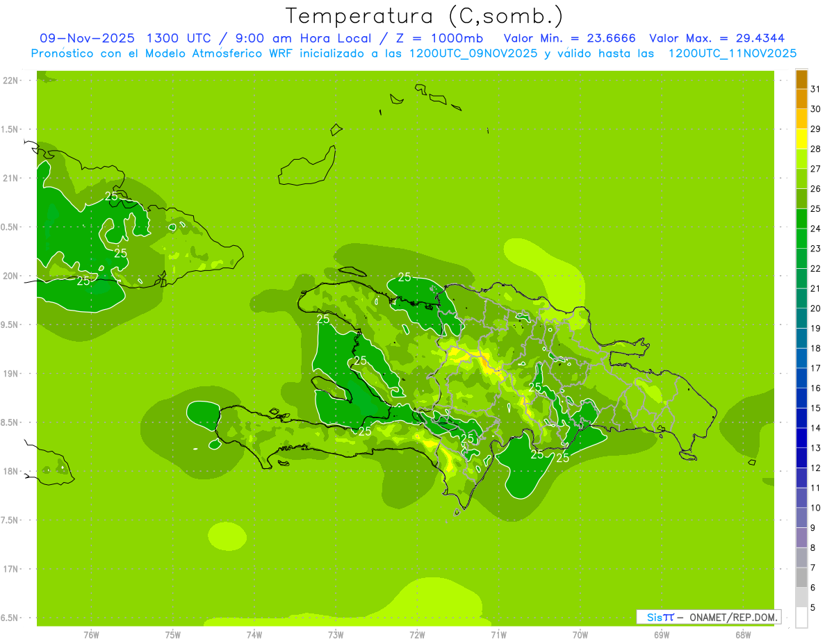Click the "19N" latitude axis label
The image size is (834, 644).
[x=10, y=374]
